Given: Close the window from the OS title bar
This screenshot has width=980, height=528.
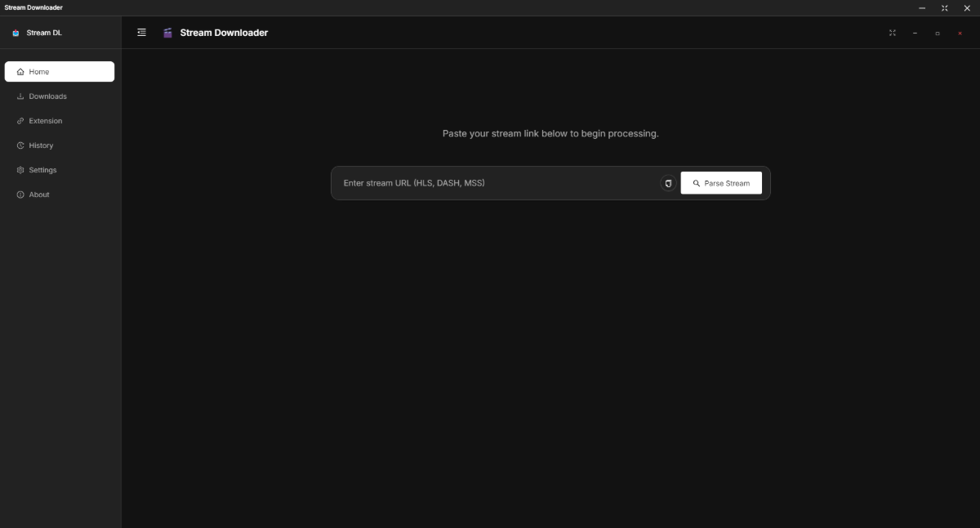Looking at the screenshot, I should click(x=966, y=7).
